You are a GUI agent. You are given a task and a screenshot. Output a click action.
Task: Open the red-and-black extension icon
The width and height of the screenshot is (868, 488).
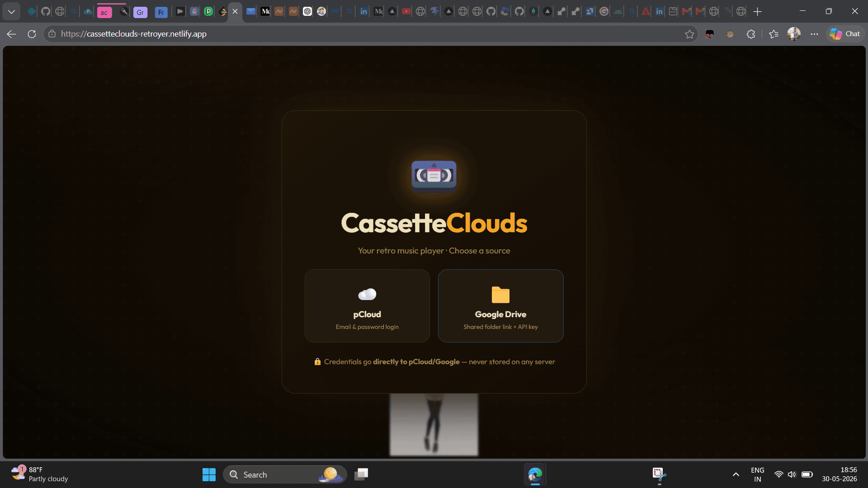point(710,34)
